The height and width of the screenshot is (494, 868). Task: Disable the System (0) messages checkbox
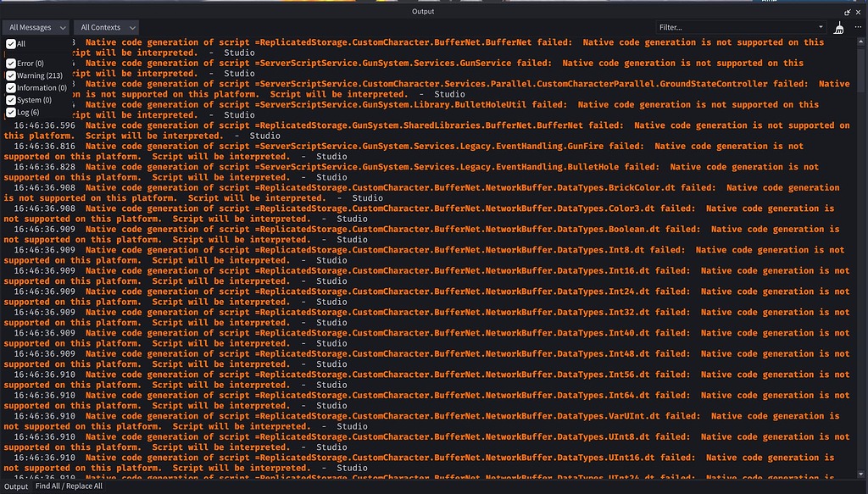point(9,99)
